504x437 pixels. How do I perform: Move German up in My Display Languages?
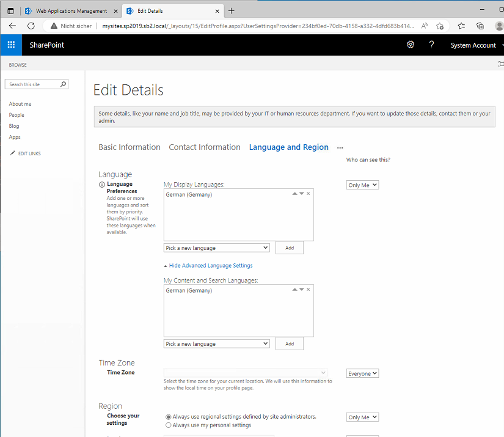tap(294, 194)
